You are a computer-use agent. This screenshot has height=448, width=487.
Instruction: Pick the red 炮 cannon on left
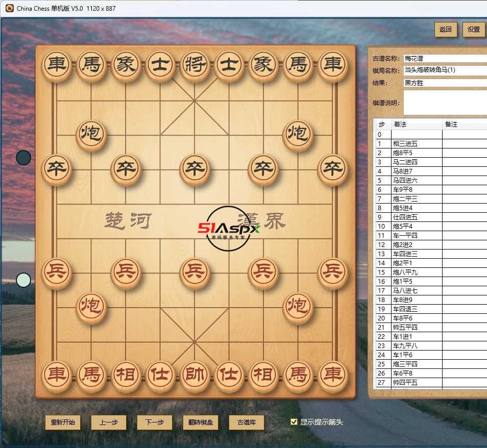(x=91, y=307)
